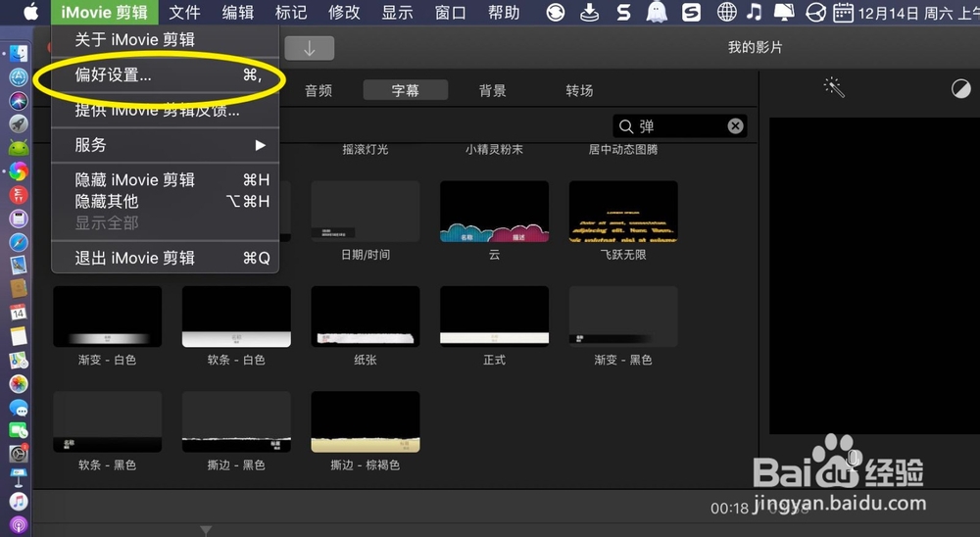Screen dimensions: 980x537
Task: Expand the 服务 submenu
Action: pos(165,145)
